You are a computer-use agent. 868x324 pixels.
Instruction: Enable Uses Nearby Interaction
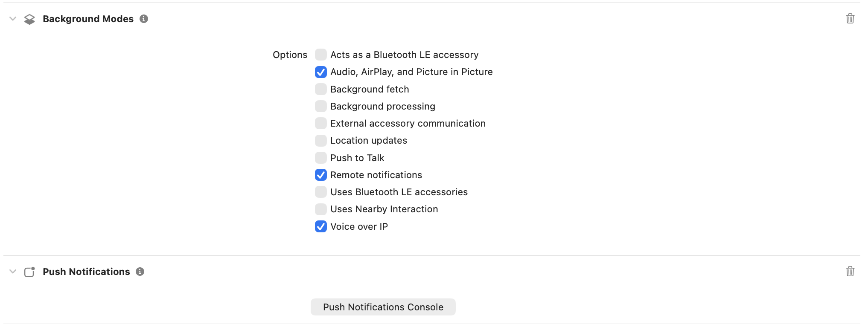pos(320,209)
